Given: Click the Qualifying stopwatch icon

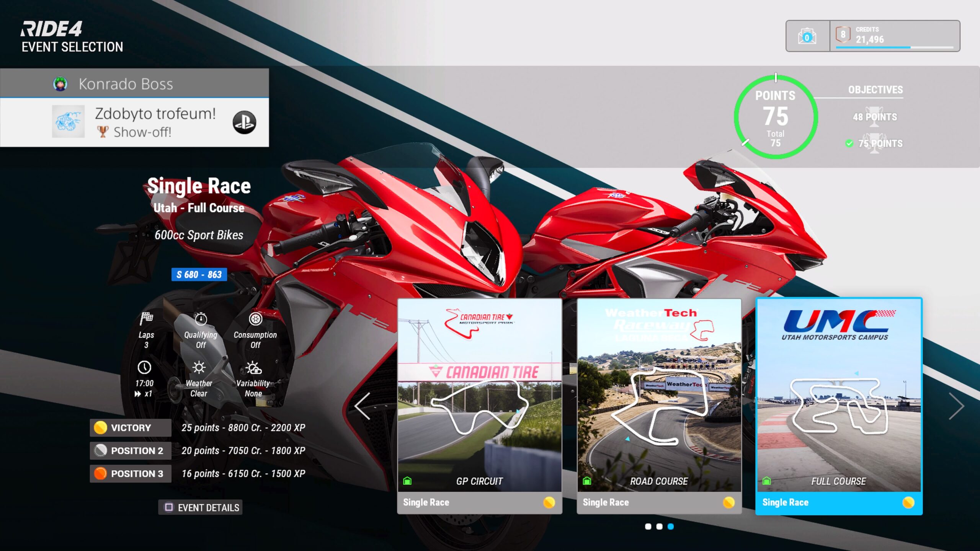Looking at the screenshot, I should click(201, 319).
